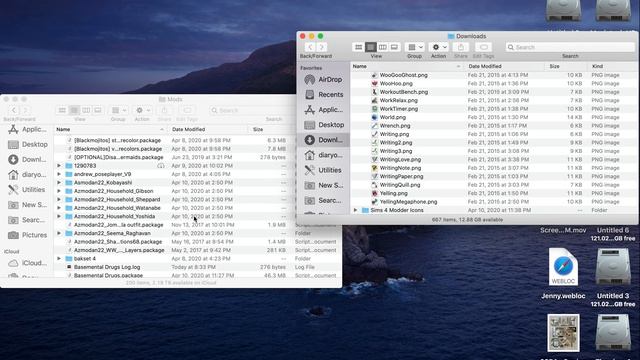Viewport: 640px width, 360px height.
Task: Open Action gear menu in Mods toolbar
Action: click(x=142, y=111)
